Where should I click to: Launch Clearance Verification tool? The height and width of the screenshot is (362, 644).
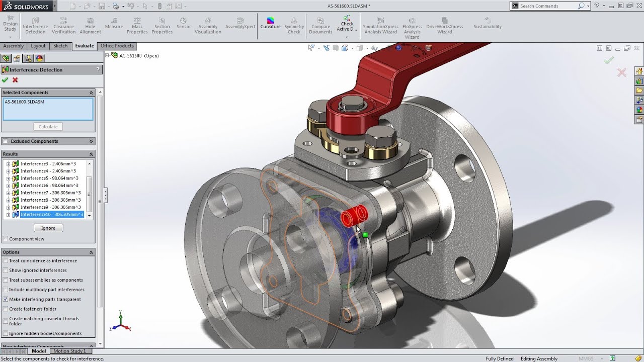pos(63,26)
